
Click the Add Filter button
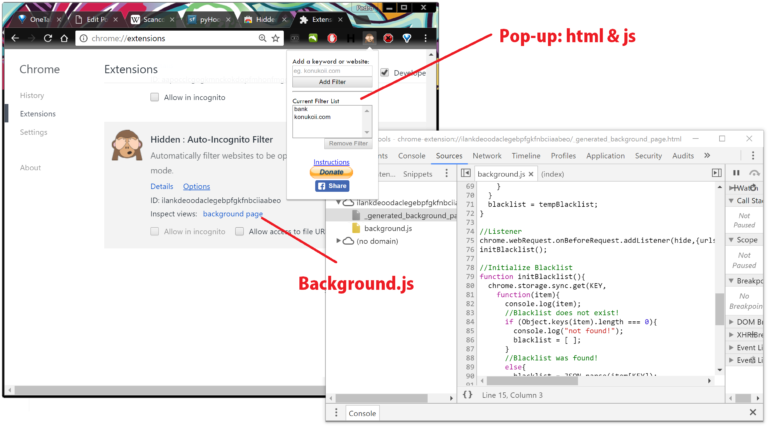(332, 82)
